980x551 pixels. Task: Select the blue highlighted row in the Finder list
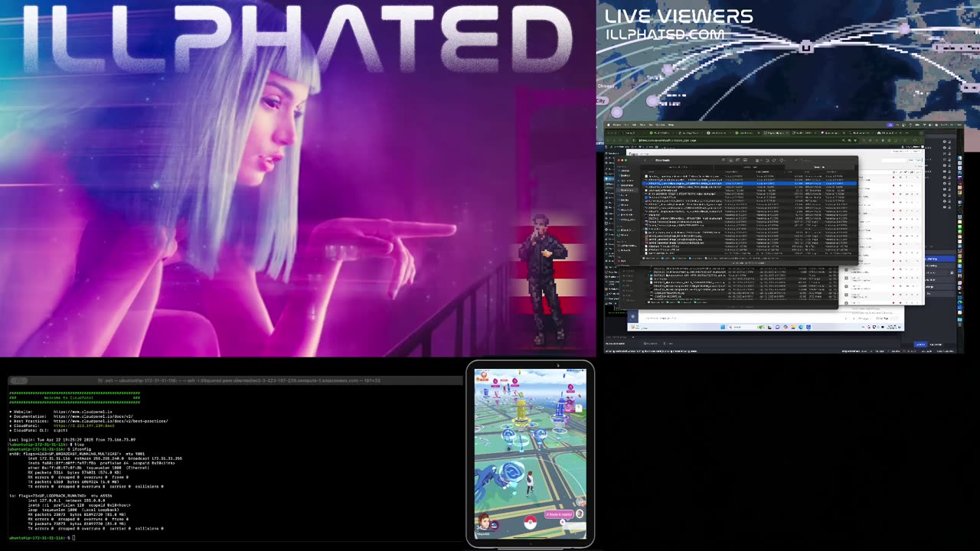coord(750,184)
